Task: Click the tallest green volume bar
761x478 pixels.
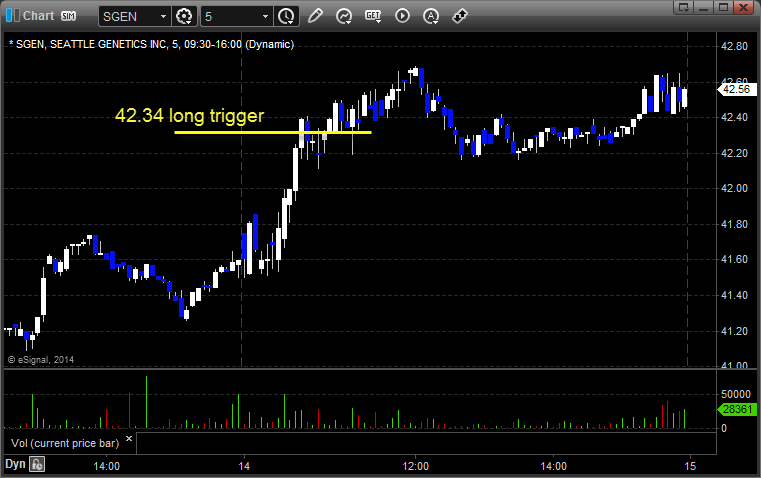Action: pos(146,402)
